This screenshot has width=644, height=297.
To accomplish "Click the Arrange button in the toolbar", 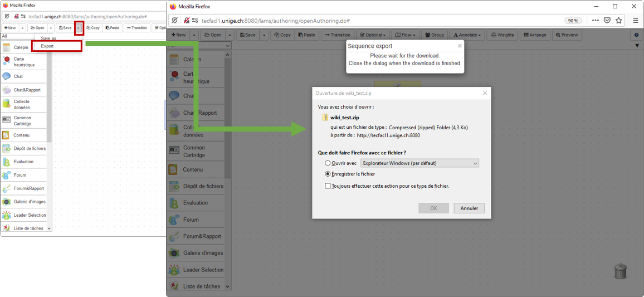I will pos(534,35).
